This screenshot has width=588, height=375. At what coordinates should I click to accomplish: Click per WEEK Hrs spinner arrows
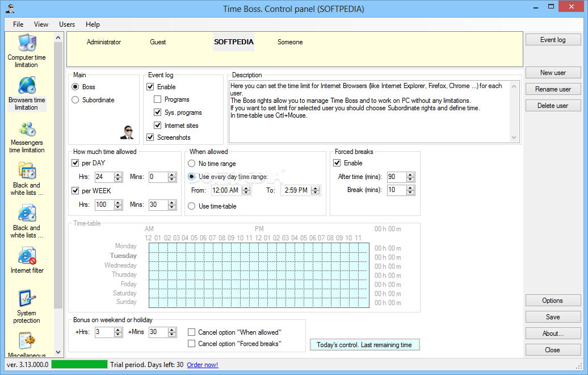[x=118, y=205]
